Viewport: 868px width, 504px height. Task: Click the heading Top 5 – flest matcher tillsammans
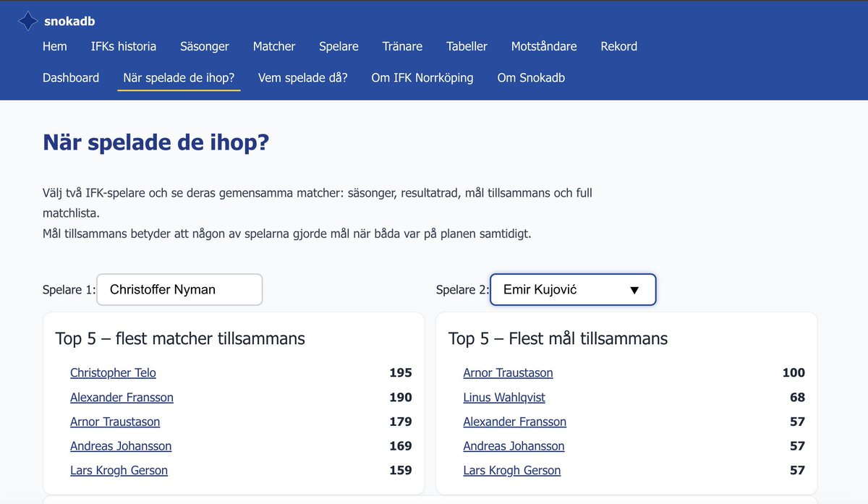point(180,338)
